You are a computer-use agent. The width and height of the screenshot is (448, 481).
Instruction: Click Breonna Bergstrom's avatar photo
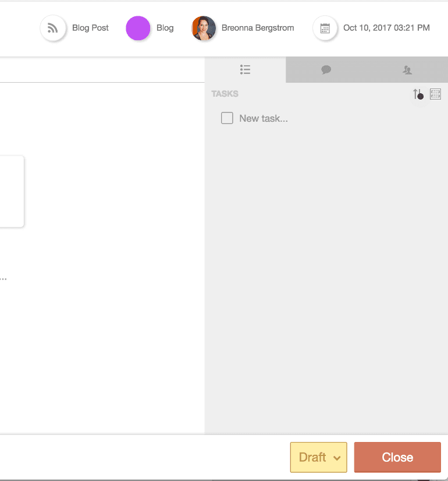click(204, 28)
